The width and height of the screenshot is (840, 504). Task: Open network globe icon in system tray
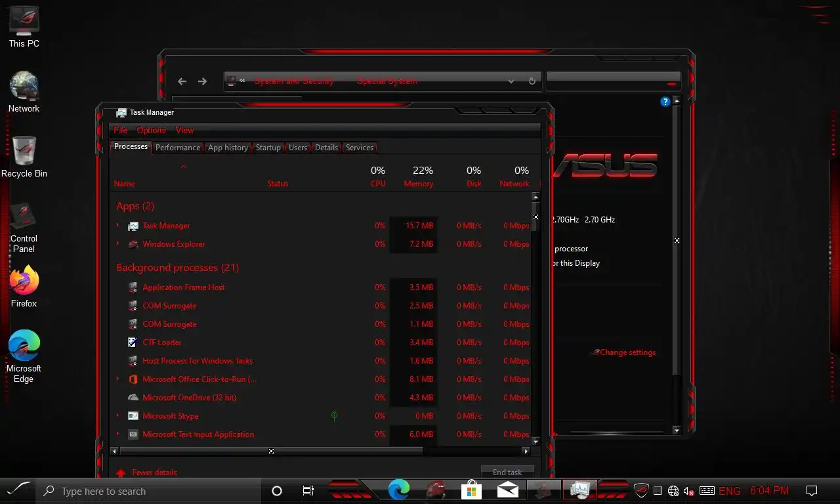[673, 491]
